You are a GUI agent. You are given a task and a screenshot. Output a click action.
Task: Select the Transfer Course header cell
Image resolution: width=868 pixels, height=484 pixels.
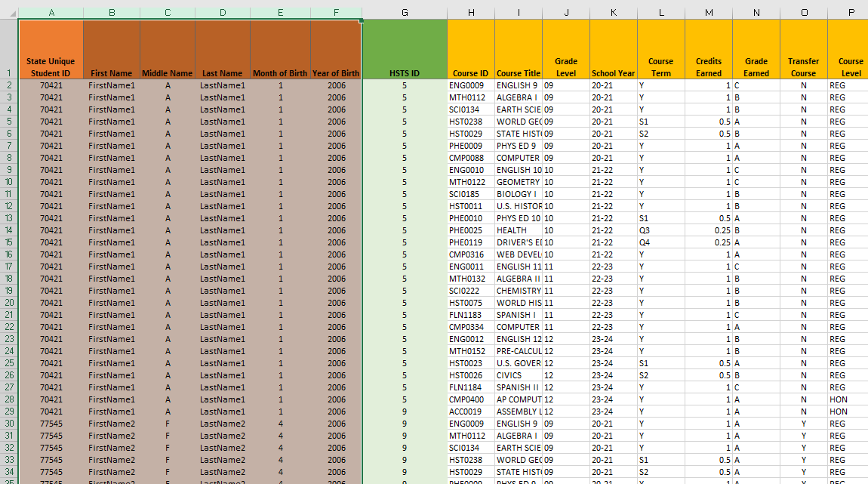coord(803,49)
